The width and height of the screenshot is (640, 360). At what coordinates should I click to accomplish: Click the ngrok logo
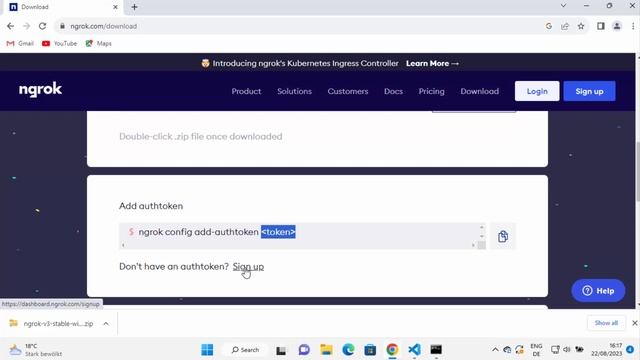point(40,90)
